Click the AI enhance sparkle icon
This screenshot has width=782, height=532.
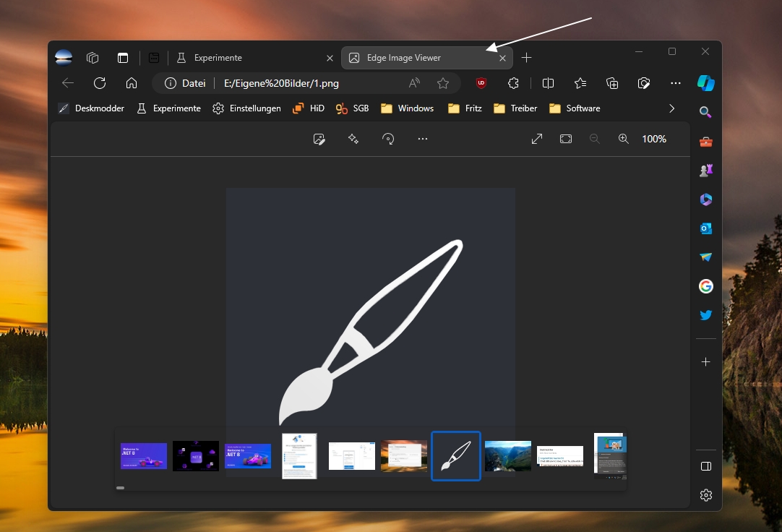(x=353, y=139)
